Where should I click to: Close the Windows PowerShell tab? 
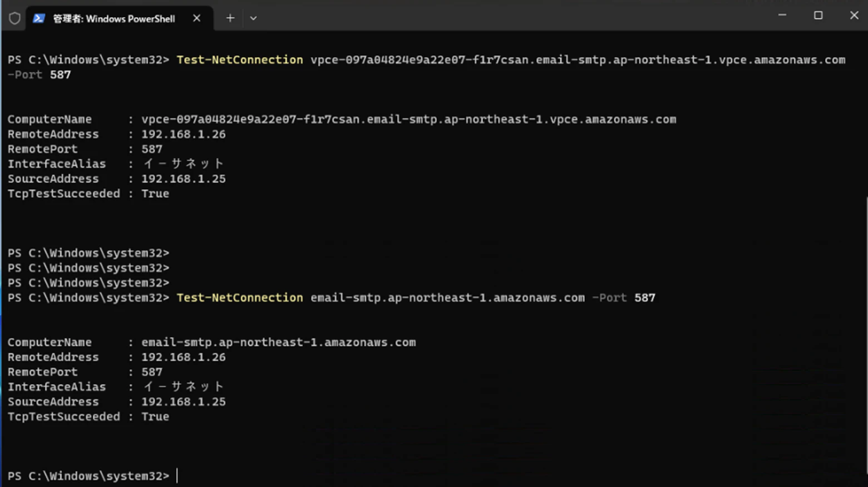(x=196, y=18)
